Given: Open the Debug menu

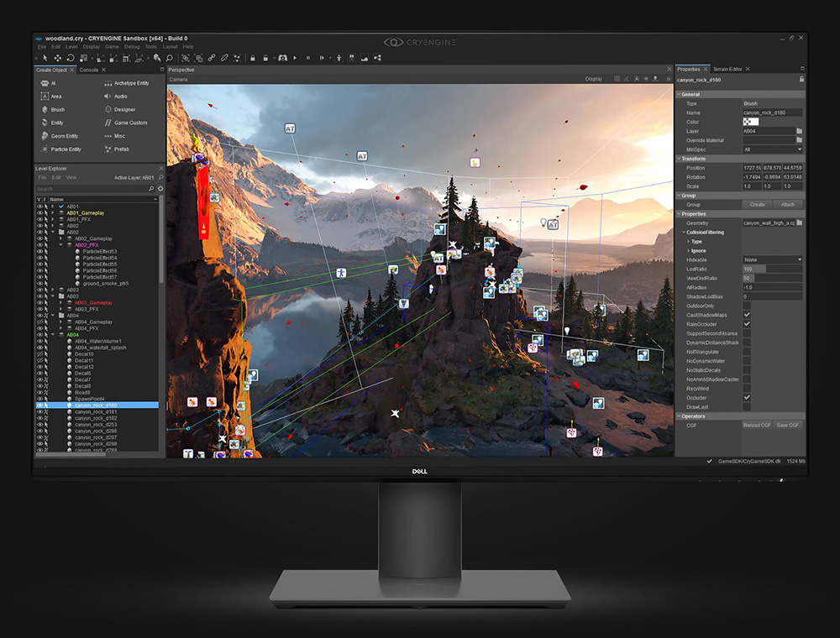Looking at the screenshot, I should (x=132, y=47).
